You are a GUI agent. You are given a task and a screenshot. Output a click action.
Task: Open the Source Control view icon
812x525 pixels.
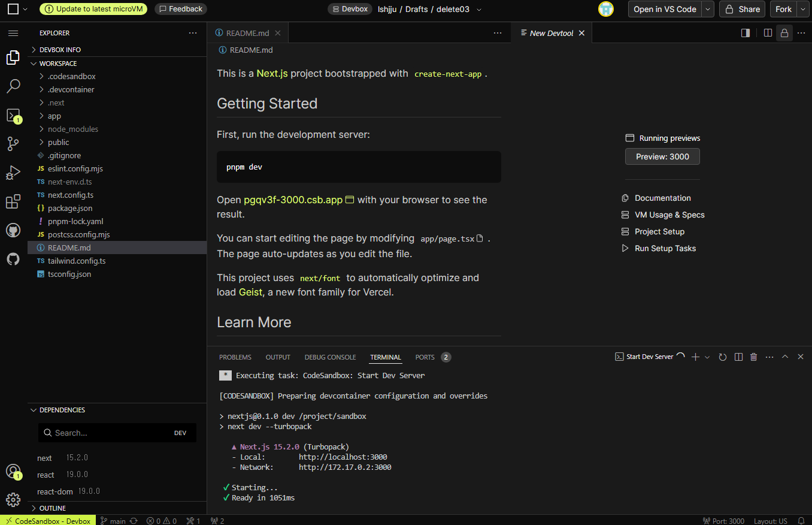click(13, 144)
